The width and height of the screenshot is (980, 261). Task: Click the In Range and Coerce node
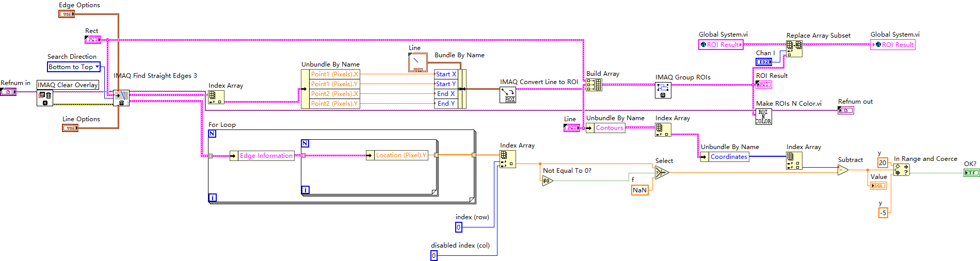(x=901, y=170)
